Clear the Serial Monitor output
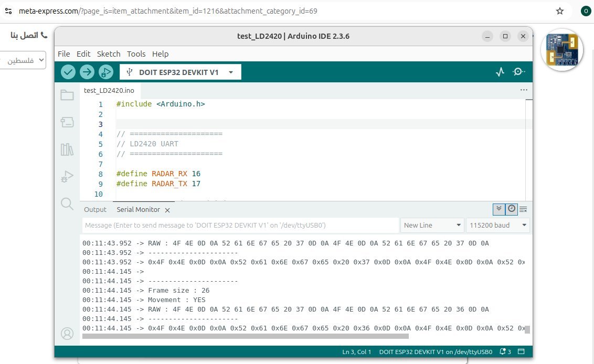This screenshot has width=594, height=364. coord(524,209)
